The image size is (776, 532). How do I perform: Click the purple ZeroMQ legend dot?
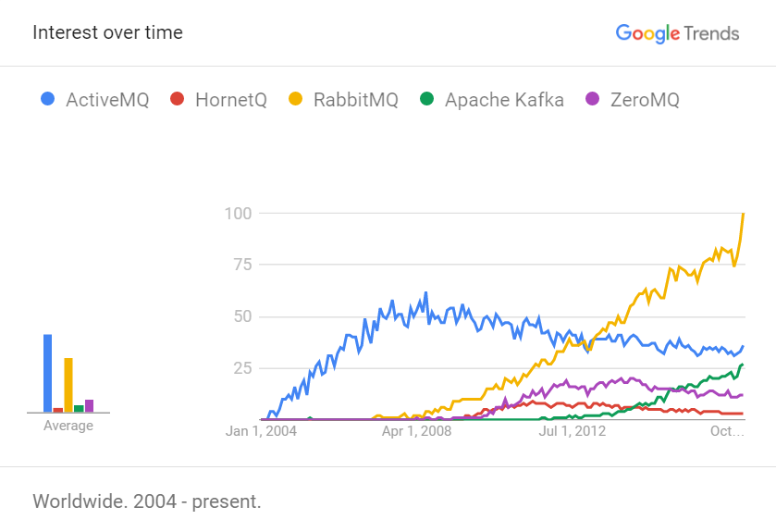(x=593, y=99)
